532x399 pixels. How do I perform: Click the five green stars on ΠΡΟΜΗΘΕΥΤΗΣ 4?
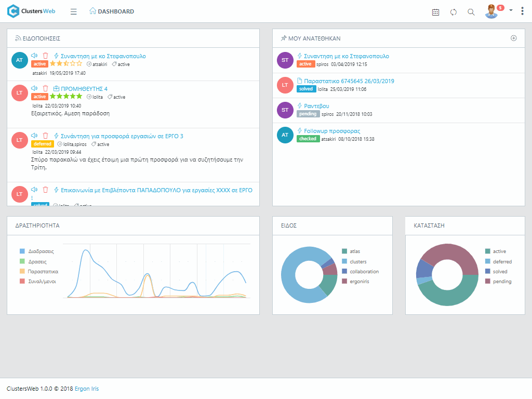pyautogui.click(x=66, y=96)
